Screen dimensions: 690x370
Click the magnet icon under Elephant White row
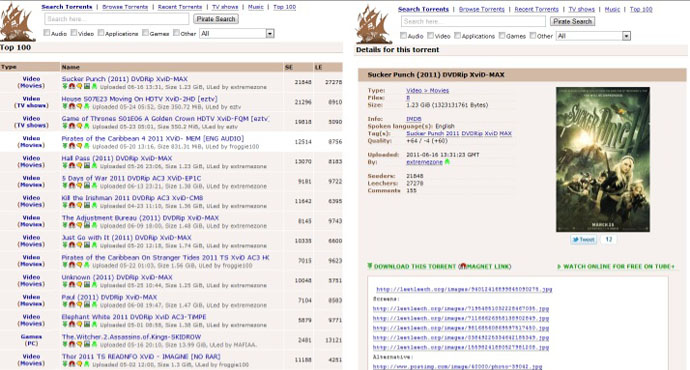(72, 325)
